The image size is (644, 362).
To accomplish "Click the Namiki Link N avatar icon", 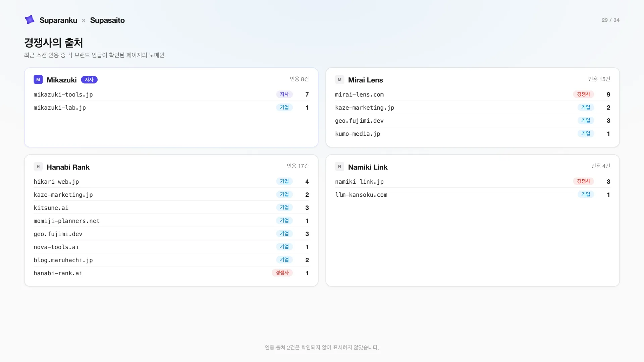I will click(x=339, y=167).
